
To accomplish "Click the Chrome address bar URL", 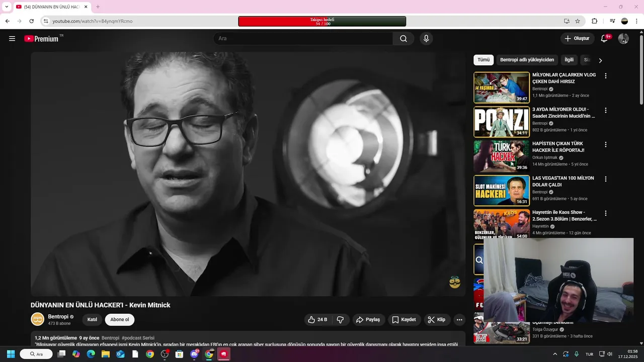I will pyautogui.click(x=93, y=21).
